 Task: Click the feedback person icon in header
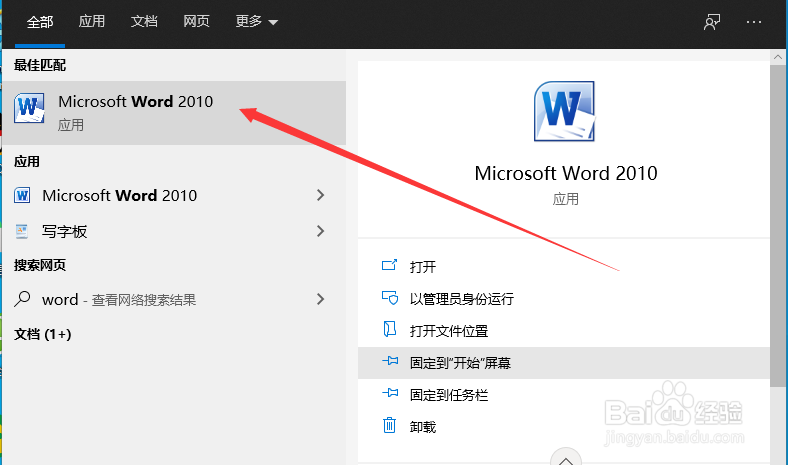(712, 22)
